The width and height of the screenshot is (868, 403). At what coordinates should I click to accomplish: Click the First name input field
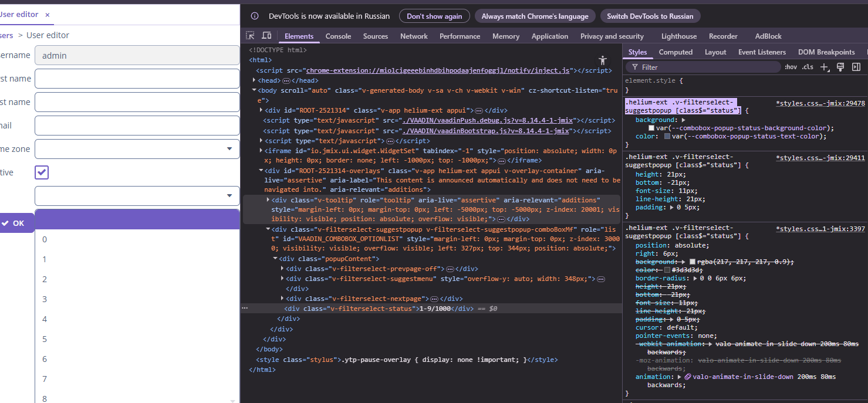(137, 79)
